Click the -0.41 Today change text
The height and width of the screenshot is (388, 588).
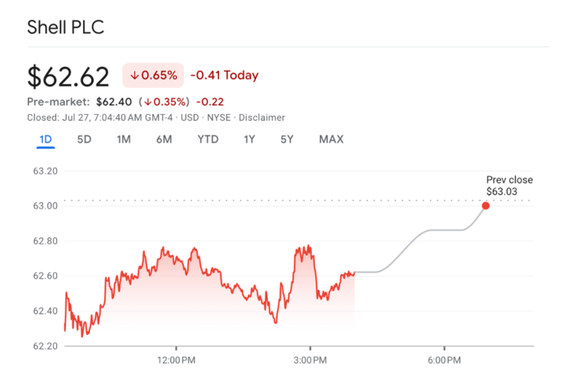coord(224,76)
